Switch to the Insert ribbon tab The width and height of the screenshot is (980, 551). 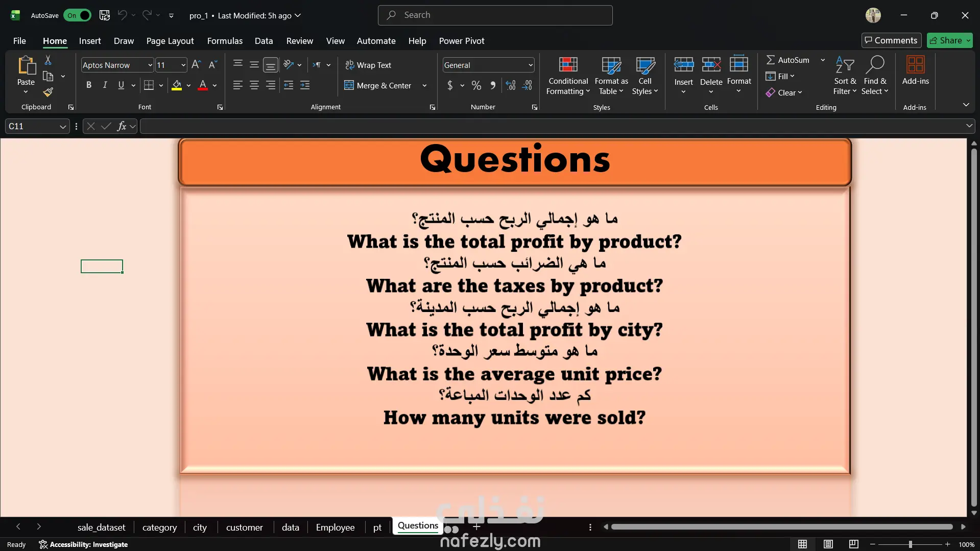90,41
